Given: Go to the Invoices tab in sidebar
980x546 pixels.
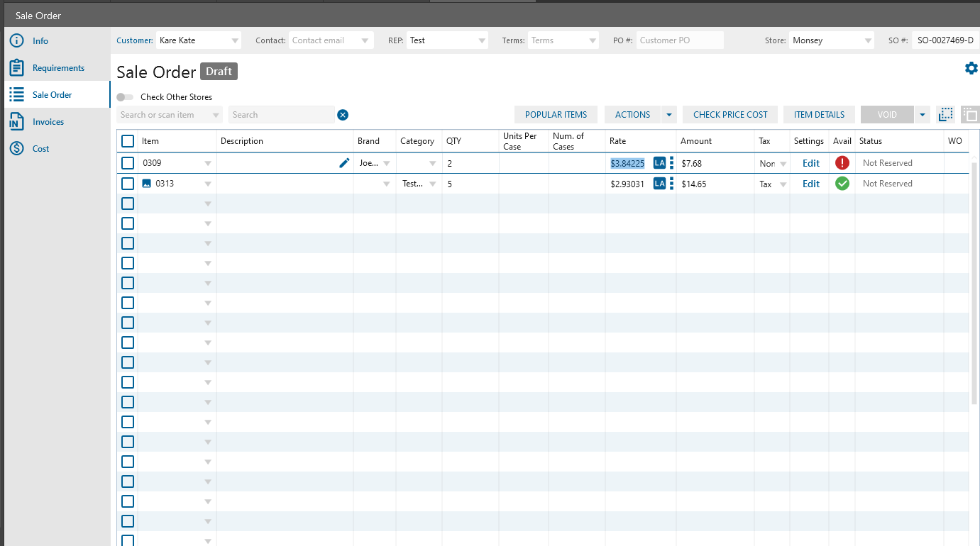Looking at the screenshot, I should 48,122.
